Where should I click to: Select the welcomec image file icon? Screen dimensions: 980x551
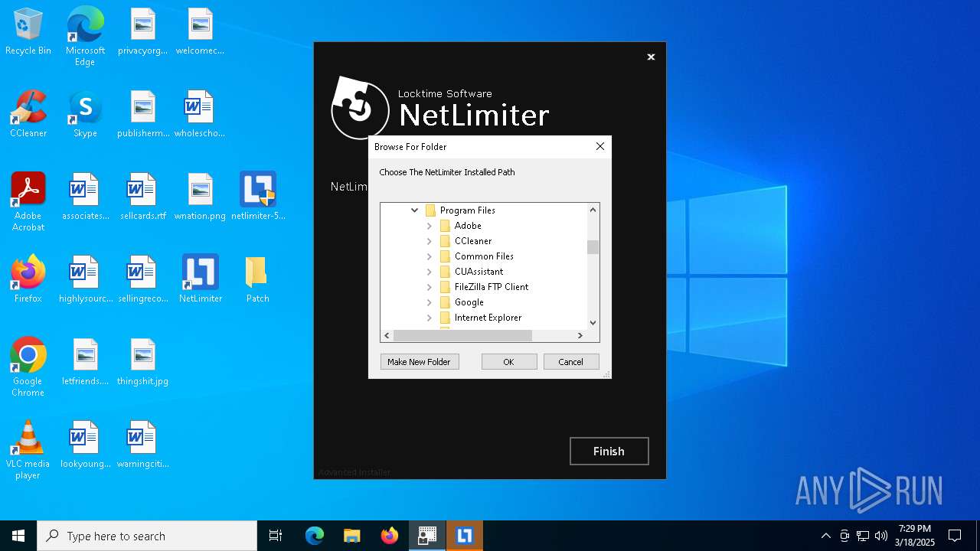[x=200, y=32]
